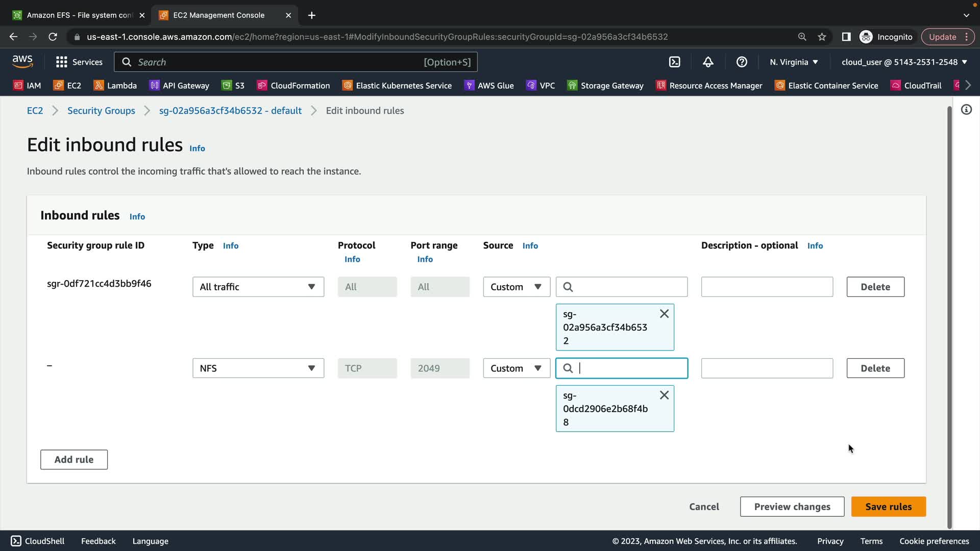Open the CloudShell icon in top navigation
Viewport: 980px width, 551px height.
click(x=674, y=62)
